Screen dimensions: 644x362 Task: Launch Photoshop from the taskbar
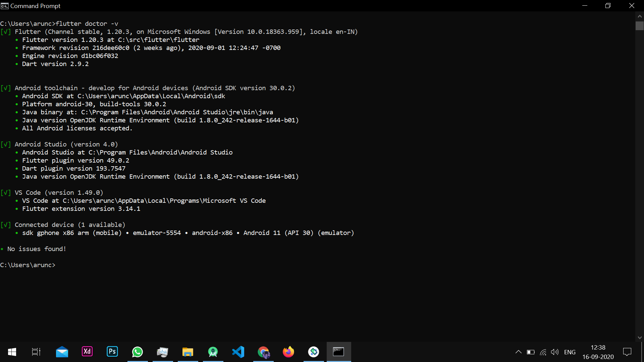112,352
